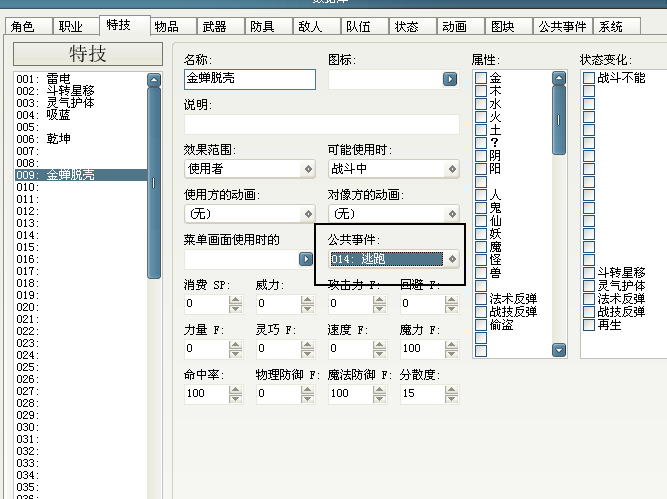Open the 公共事件 tab
667x499 pixels.
pos(562,26)
